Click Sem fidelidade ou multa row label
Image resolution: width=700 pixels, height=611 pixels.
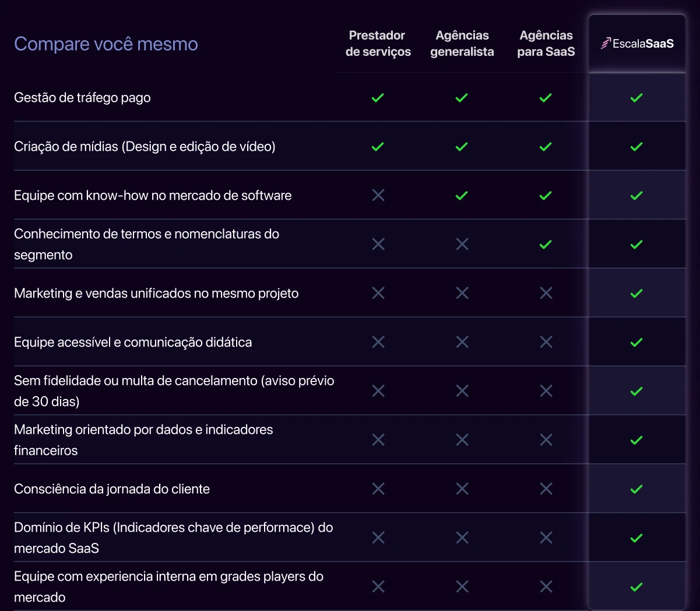(x=174, y=391)
